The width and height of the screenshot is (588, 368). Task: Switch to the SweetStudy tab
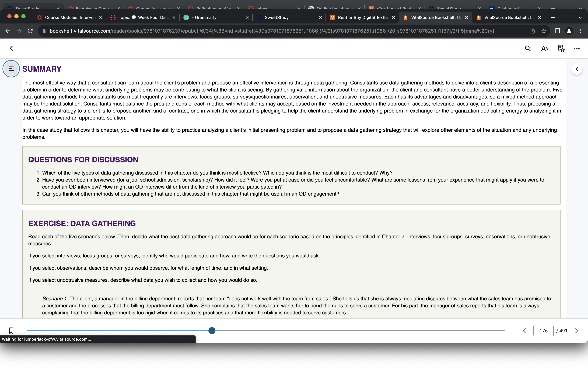click(x=289, y=18)
